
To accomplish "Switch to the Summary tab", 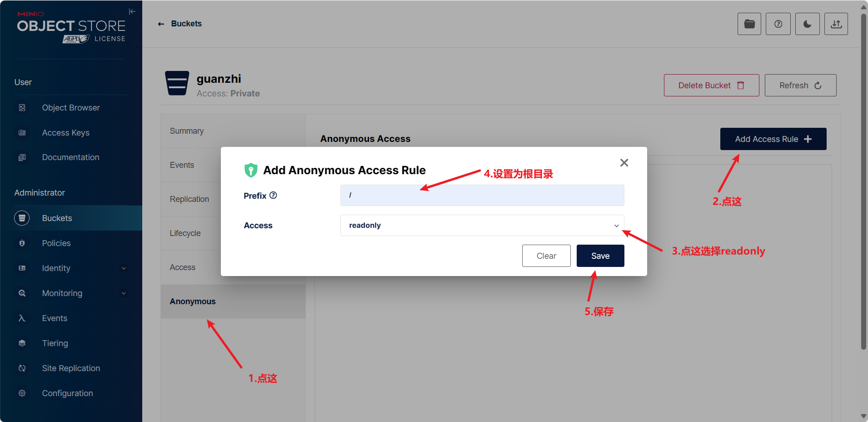I will click(x=187, y=131).
